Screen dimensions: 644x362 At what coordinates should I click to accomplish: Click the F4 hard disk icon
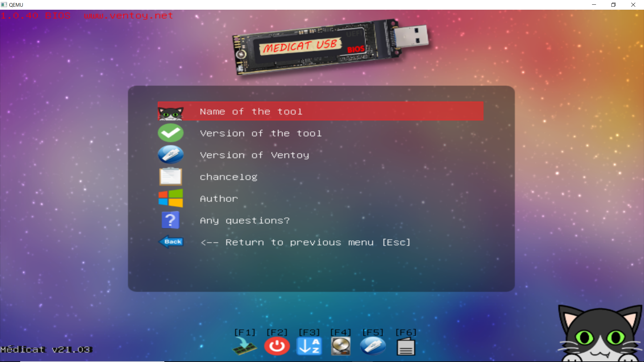341,346
